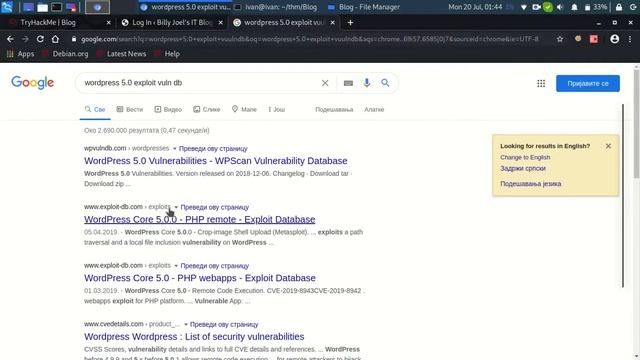The height and width of the screenshot is (360, 640).
Task: Open the Још more search filters menu
Action: pos(276,109)
